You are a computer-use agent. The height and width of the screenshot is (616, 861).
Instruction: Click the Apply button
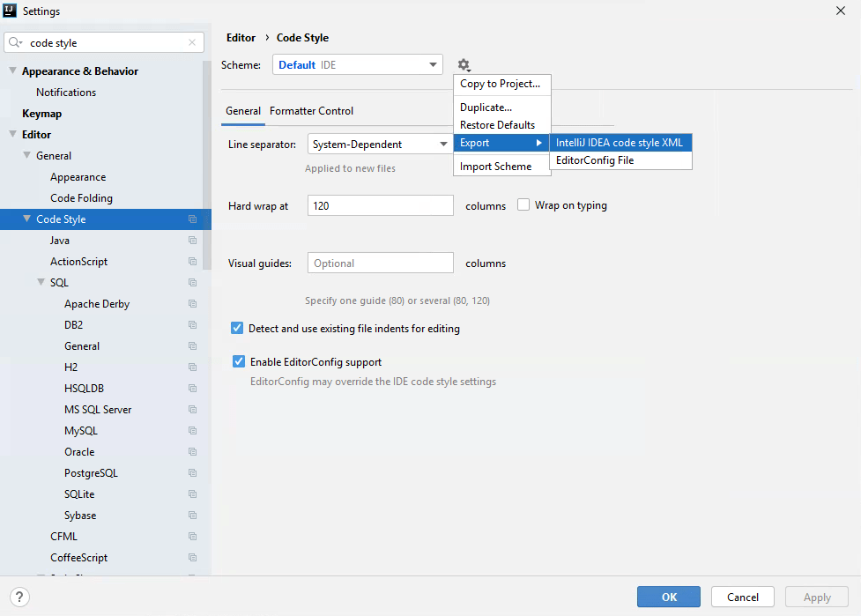tap(816, 597)
